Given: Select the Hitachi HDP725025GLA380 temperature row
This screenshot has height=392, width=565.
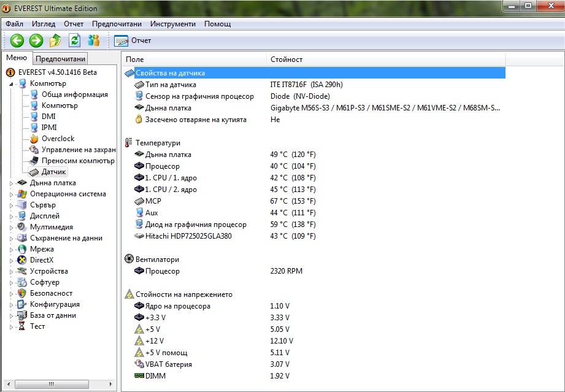Looking at the screenshot, I should tap(188, 236).
